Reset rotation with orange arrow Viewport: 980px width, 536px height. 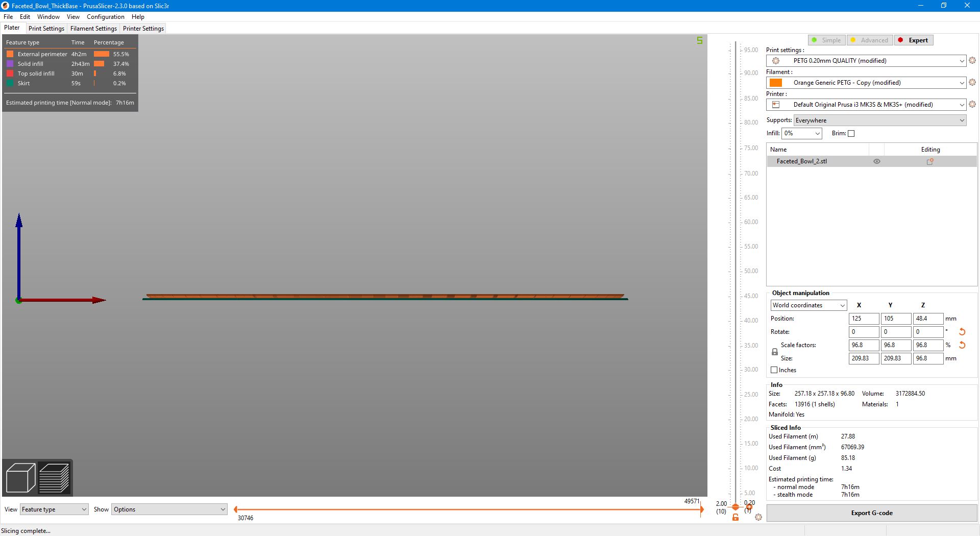pos(962,332)
